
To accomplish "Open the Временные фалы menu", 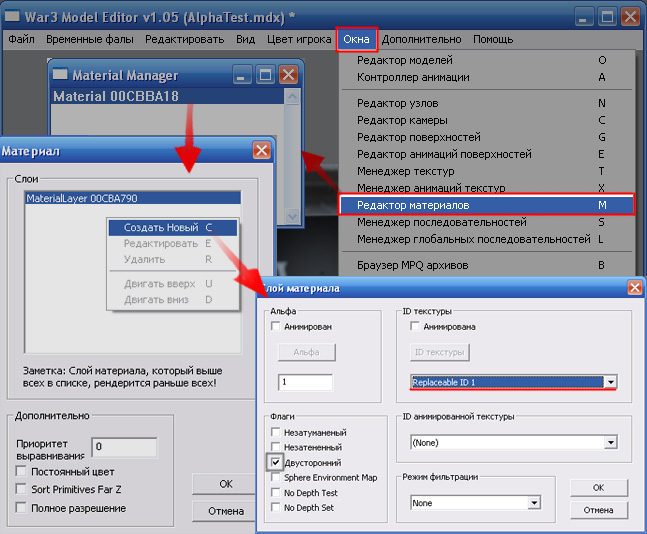I will point(90,40).
